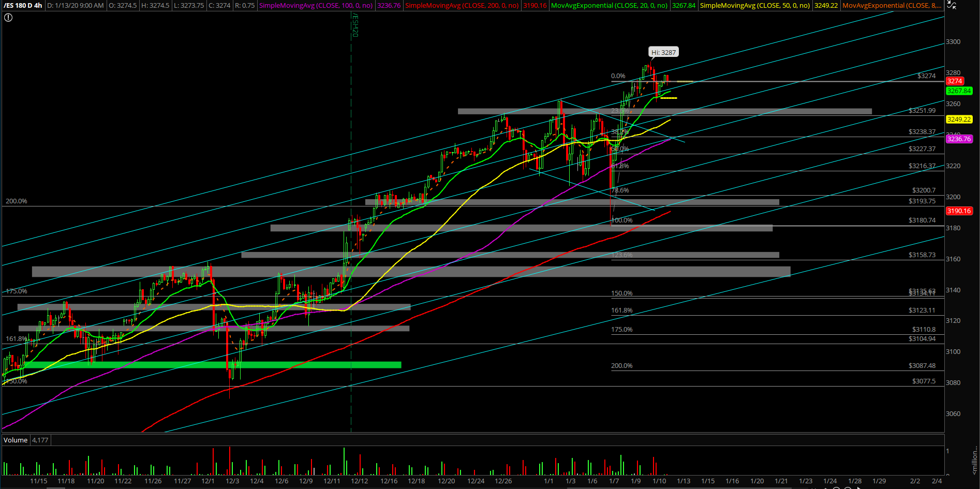Viewport: 980px width, 489px height.
Task: Select the /ES 180 D 4h symbol label
Action: tap(23, 5)
